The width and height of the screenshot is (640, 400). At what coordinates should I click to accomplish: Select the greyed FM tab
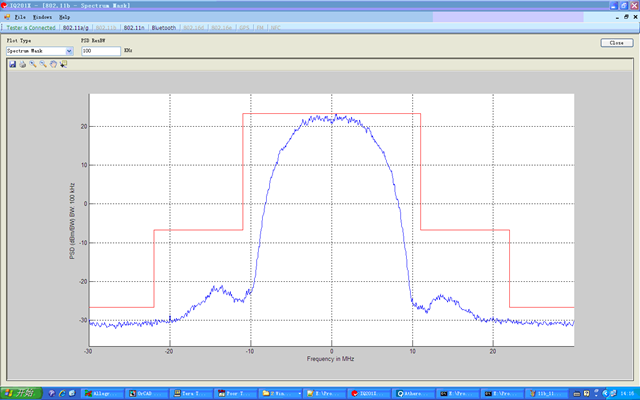coord(260,28)
